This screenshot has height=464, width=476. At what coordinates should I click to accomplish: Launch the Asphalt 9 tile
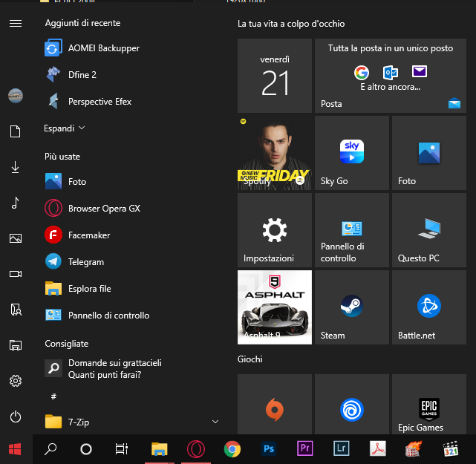(275, 307)
